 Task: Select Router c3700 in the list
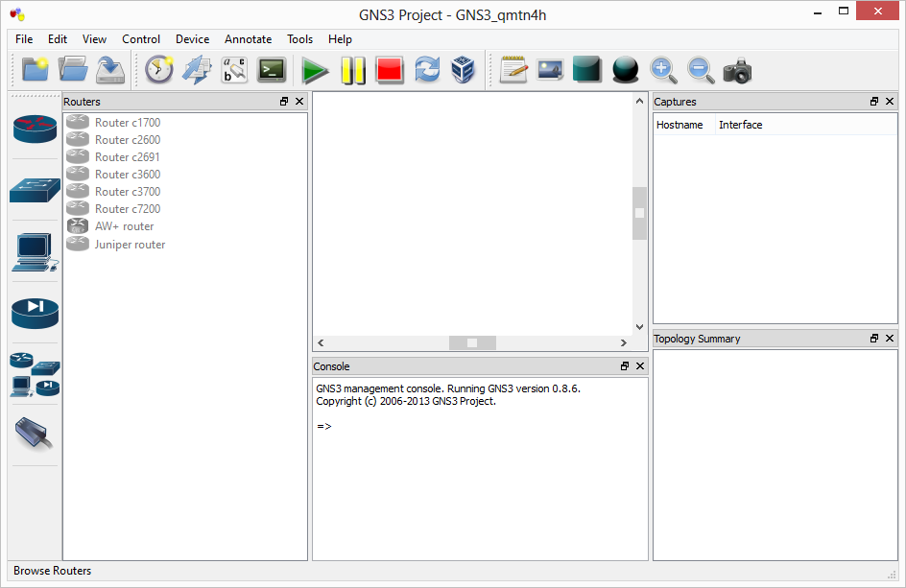click(x=185, y=192)
